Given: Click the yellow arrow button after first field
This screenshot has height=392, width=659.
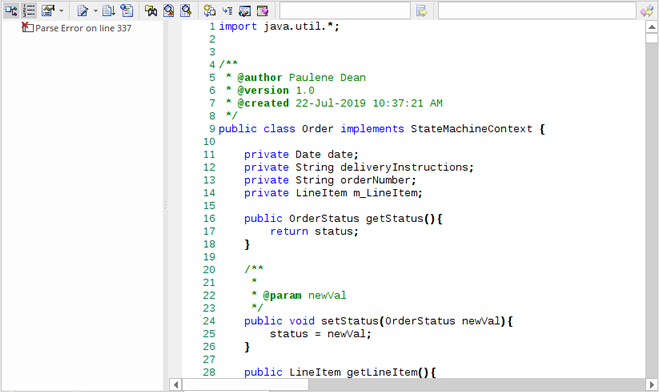Looking at the screenshot, I should (422, 11).
